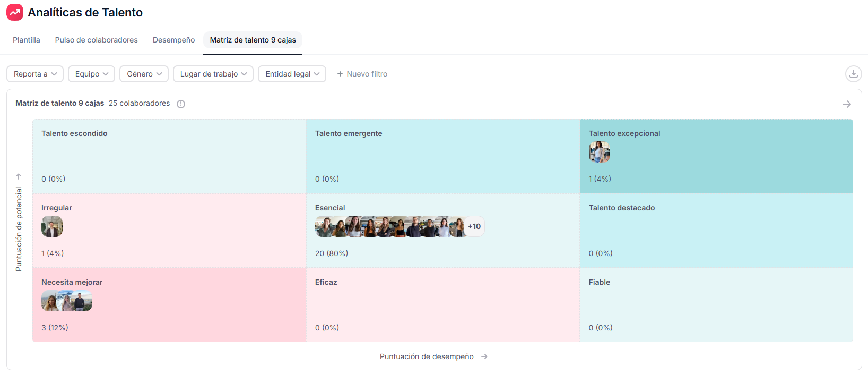Switch to the Plantilla tab
The image size is (868, 374).
pos(27,40)
